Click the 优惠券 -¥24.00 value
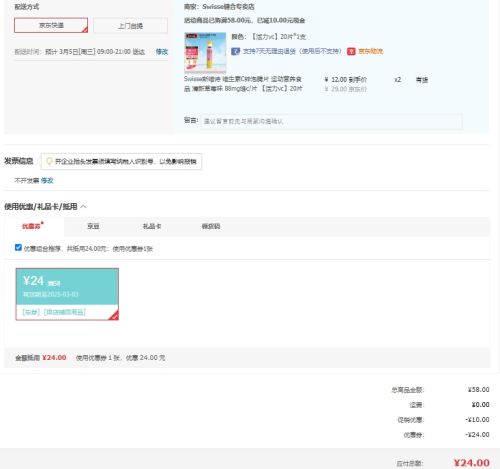 477,435
